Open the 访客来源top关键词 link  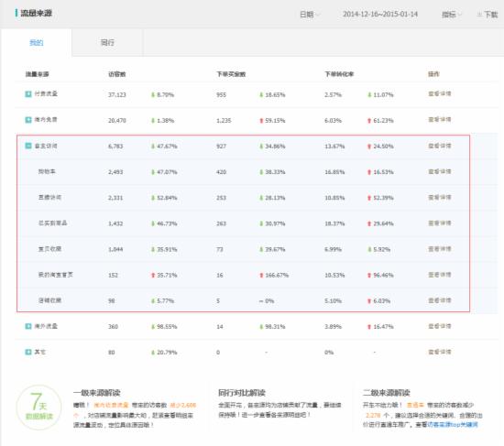point(453,424)
